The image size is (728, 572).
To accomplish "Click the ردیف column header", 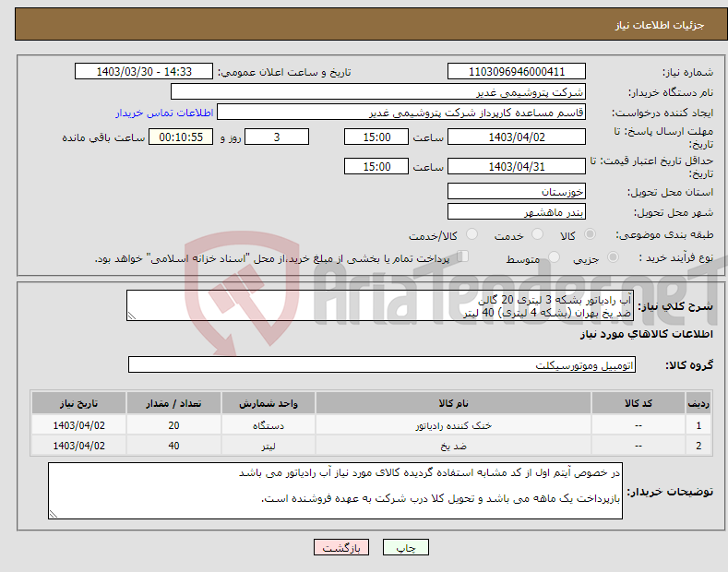I will 698,403.
